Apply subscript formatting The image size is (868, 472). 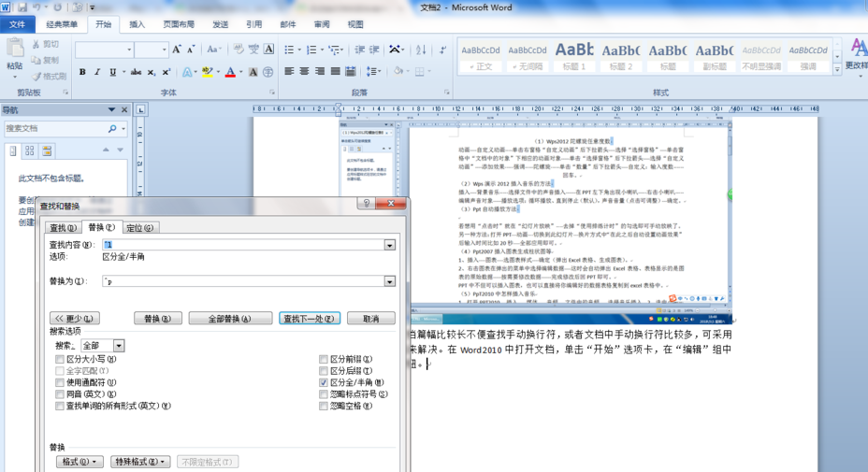(152, 72)
